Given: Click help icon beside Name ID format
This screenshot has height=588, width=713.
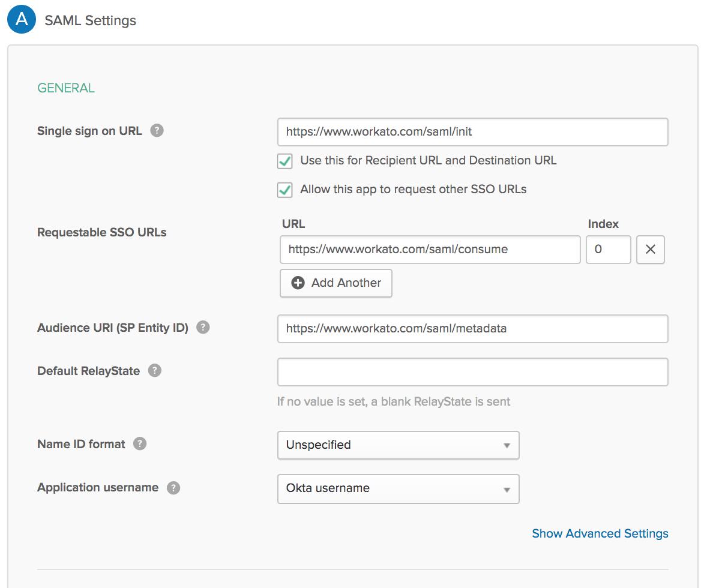Looking at the screenshot, I should coord(140,444).
